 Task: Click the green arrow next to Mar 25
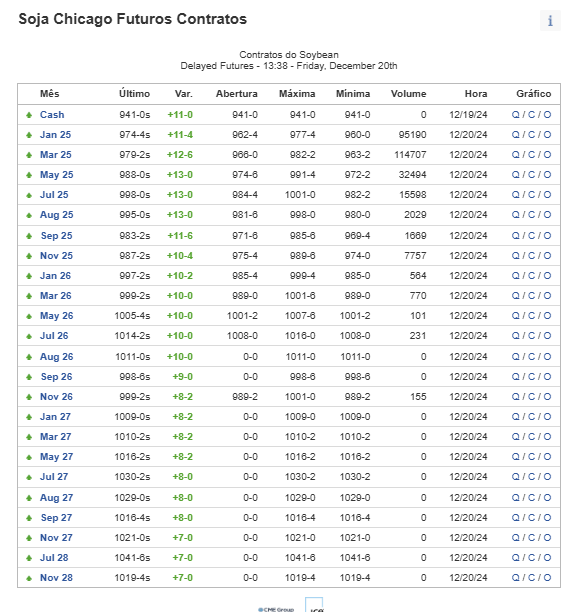[29, 155]
